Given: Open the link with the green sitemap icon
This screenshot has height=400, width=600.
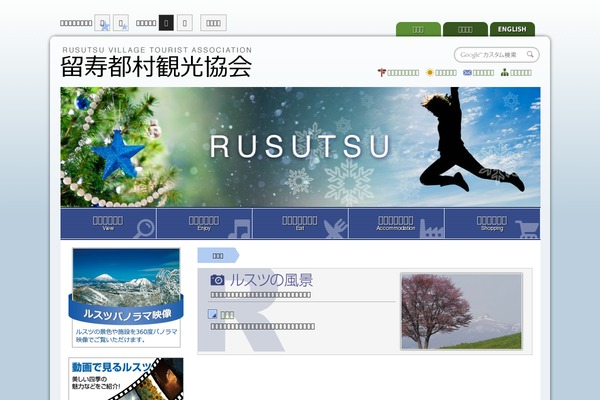Looking at the screenshot, I should coord(516,72).
